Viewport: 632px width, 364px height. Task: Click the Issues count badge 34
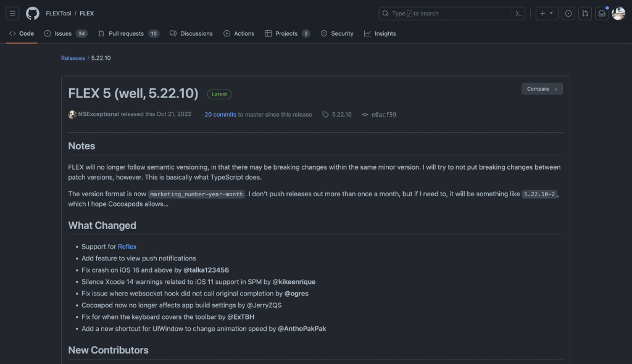point(81,33)
